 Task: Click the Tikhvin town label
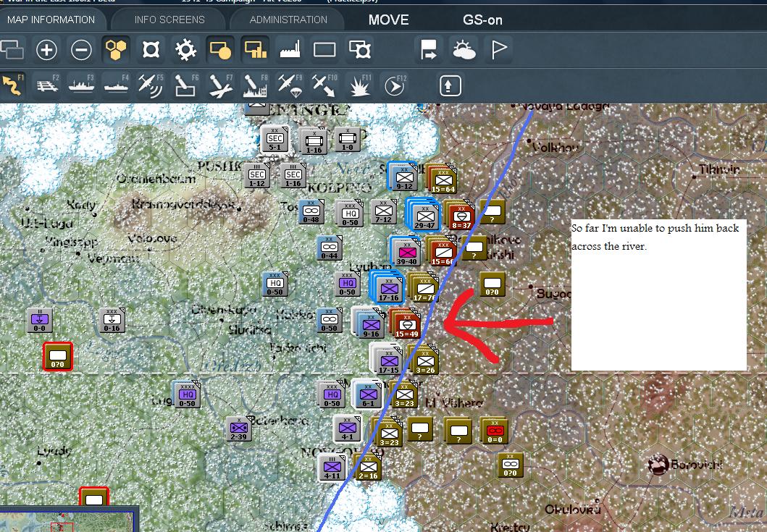pyautogui.click(x=718, y=169)
